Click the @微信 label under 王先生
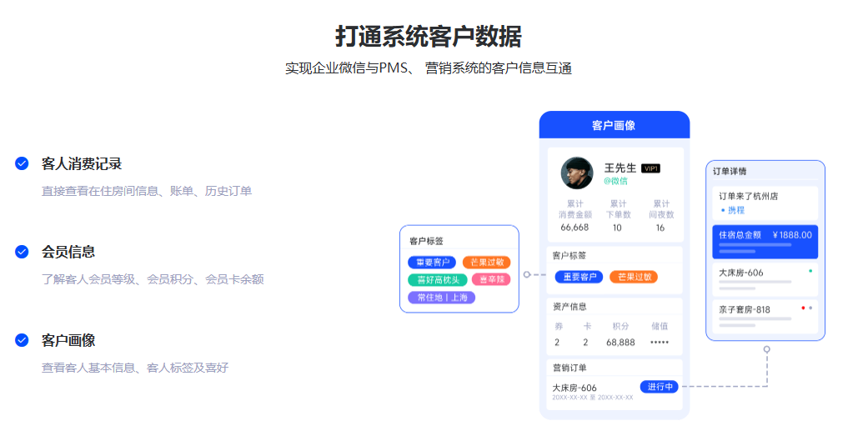The height and width of the screenshot is (441, 868). point(616,181)
